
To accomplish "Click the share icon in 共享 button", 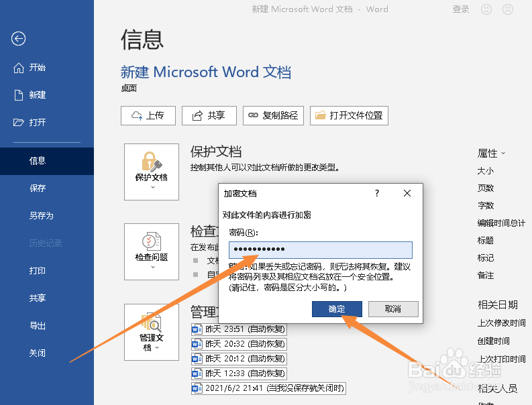I will point(197,115).
